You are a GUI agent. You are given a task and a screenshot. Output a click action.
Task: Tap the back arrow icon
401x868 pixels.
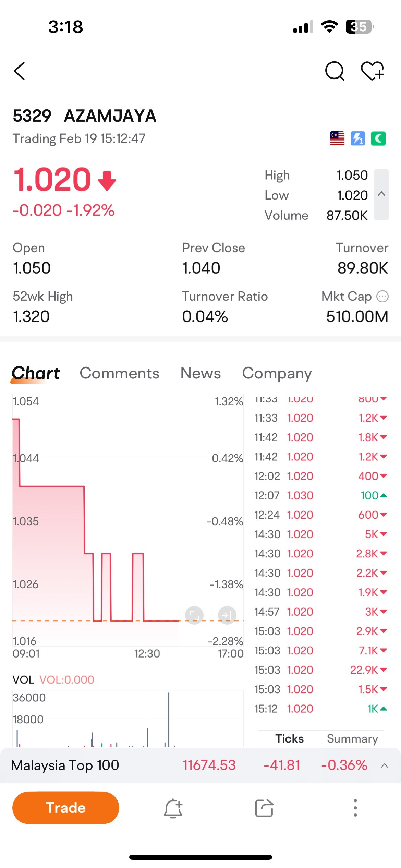pyautogui.click(x=19, y=71)
